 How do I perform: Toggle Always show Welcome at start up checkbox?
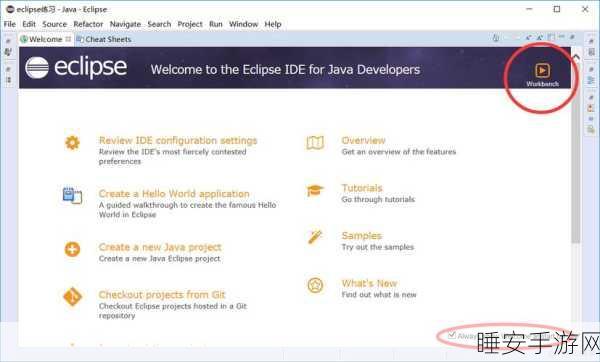coord(452,336)
